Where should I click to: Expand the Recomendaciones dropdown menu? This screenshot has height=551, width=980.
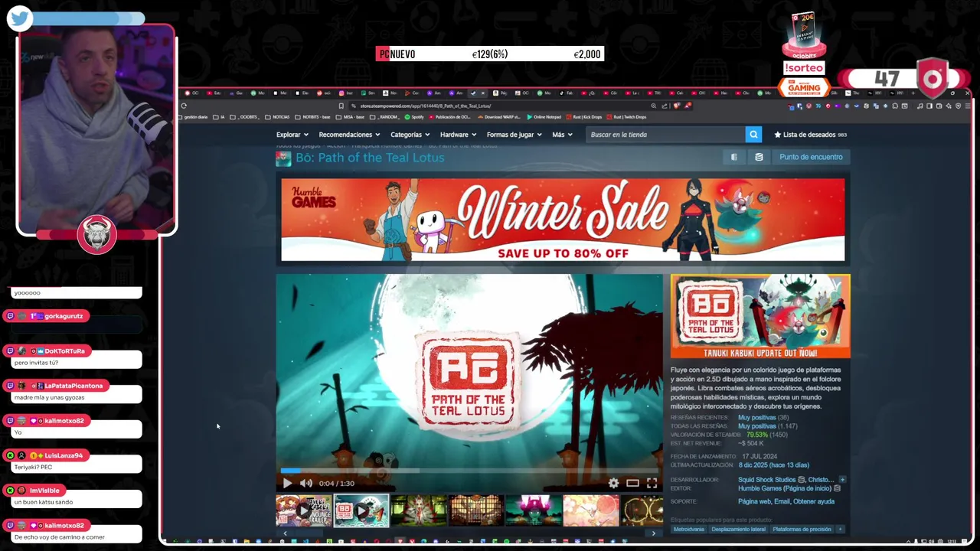pos(348,135)
